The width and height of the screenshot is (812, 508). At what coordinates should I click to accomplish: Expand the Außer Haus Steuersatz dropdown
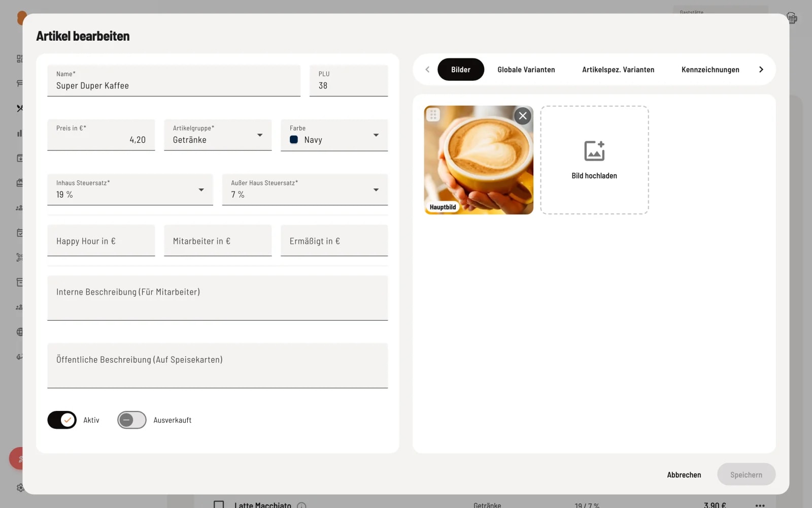[x=304, y=189]
